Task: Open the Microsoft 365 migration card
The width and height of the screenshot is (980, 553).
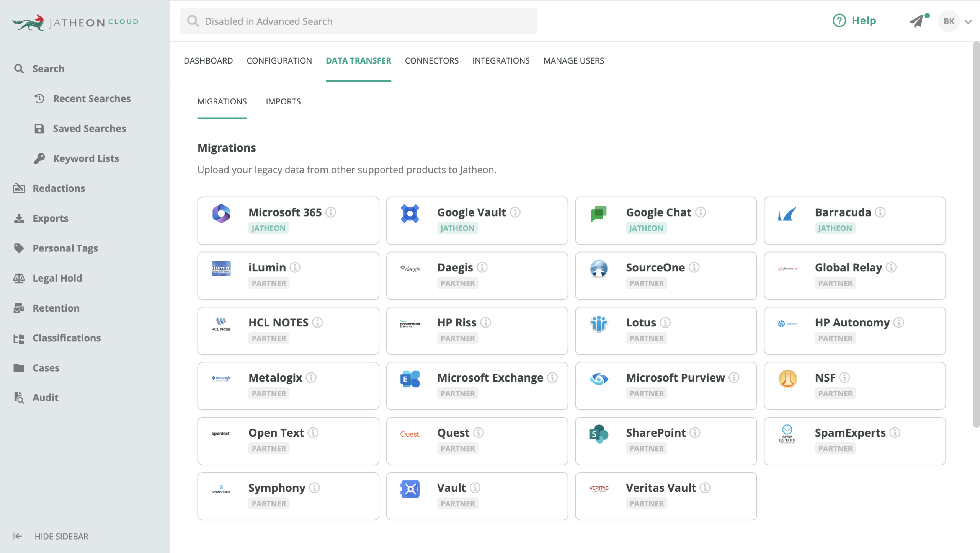Action: click(x=288, y=220)
